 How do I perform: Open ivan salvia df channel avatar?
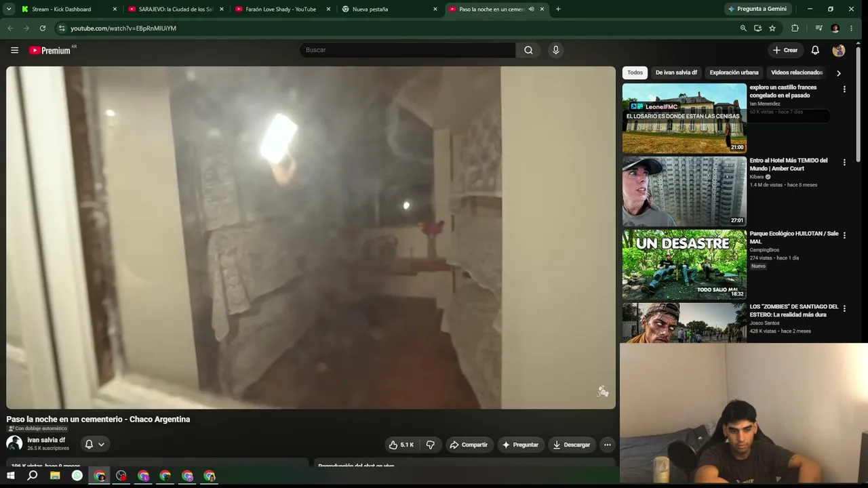14,444
